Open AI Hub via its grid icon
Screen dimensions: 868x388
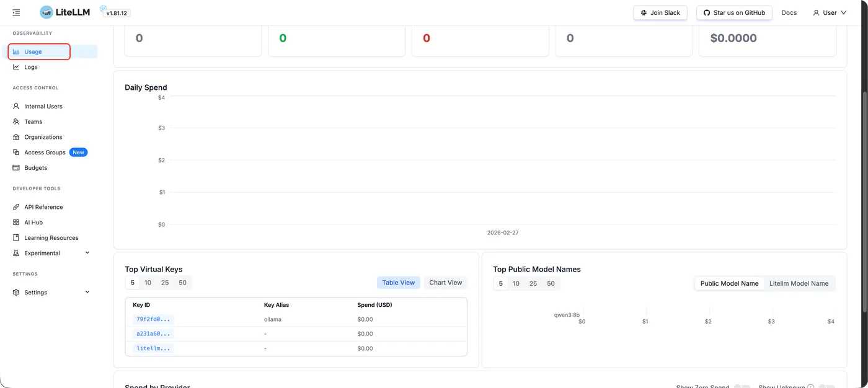(16, 223)
